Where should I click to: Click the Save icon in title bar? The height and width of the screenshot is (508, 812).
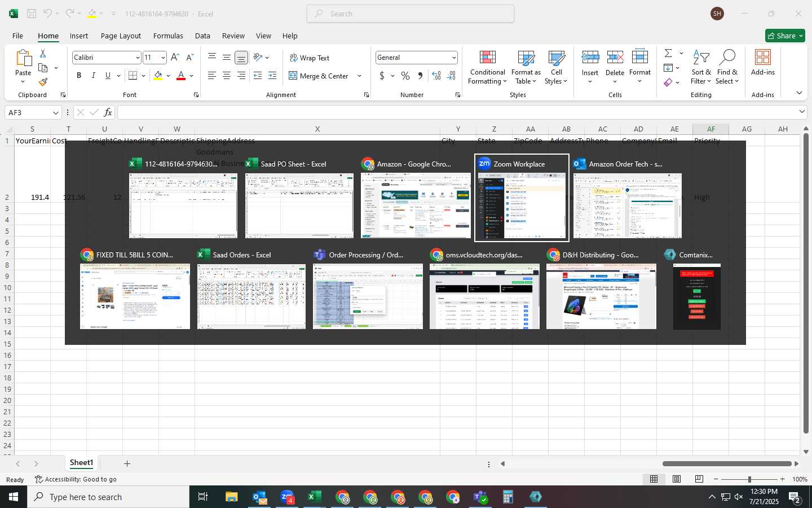pos(32,14)
